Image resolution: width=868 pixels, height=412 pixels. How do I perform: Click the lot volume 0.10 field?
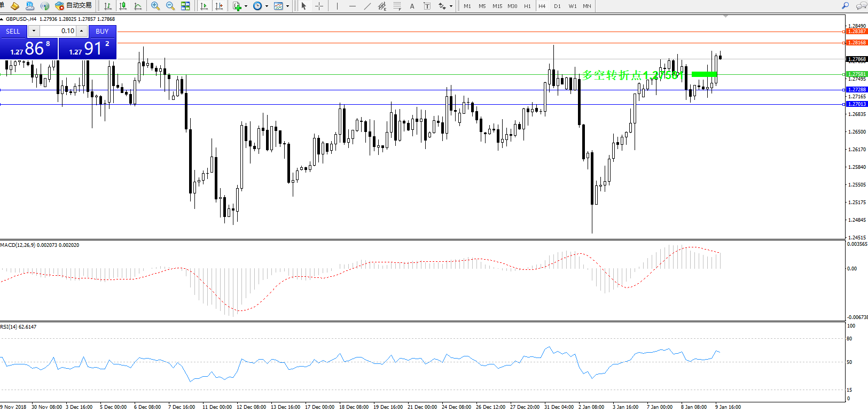pos(58,31)
